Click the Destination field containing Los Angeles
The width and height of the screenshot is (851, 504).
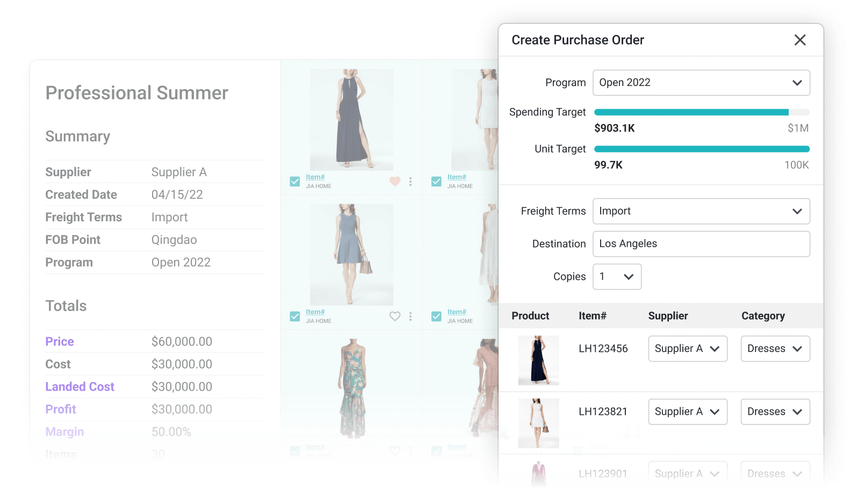701,244
